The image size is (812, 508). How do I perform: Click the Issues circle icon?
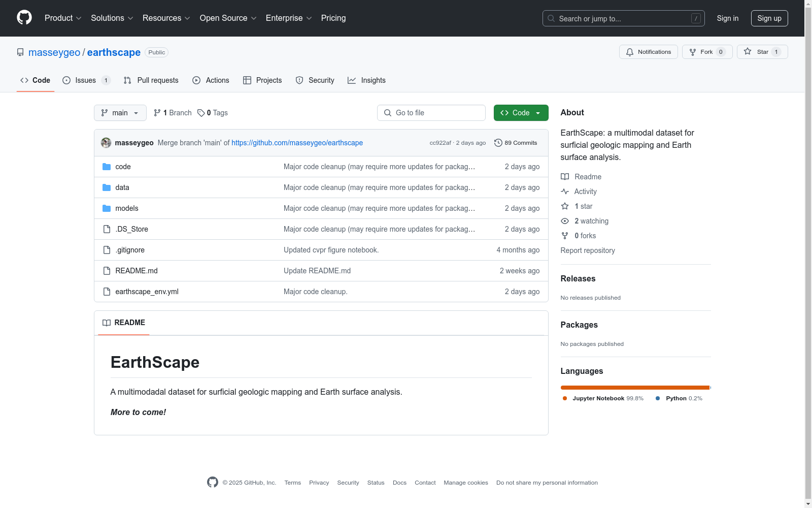(66, 80)
